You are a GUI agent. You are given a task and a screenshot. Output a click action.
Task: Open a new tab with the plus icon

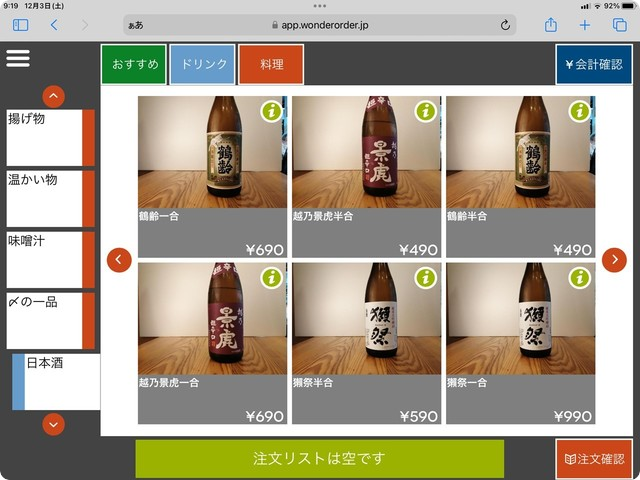pyautogui.click(x=585, y=25)
